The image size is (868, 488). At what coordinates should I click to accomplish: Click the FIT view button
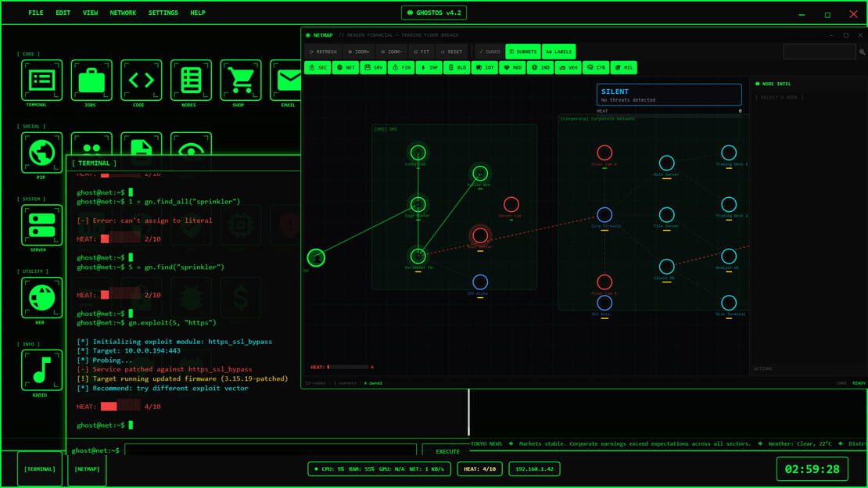(421, 52)
